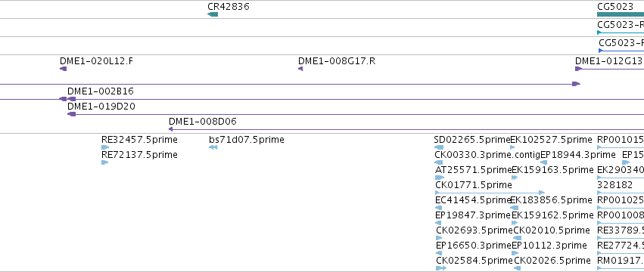Select the thick teal CG5023 gene bar
644x272 pixels.
pos(621,14)
